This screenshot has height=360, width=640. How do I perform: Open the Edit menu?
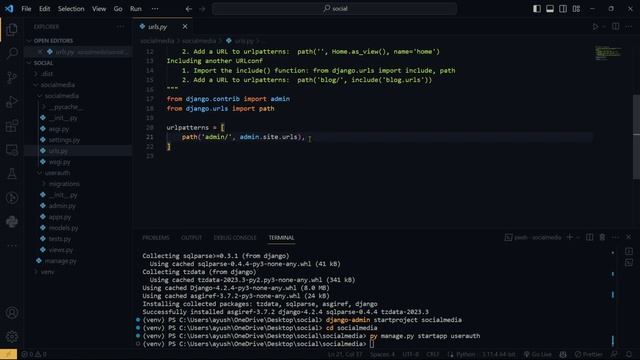44,9
